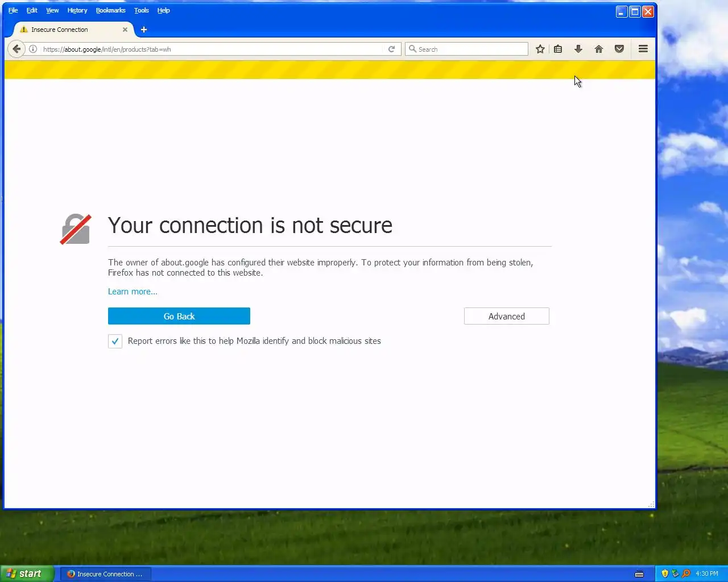This screenshot has height=582, width=728.
Task: Click the search magnifier icon
Action: [413, 49]
